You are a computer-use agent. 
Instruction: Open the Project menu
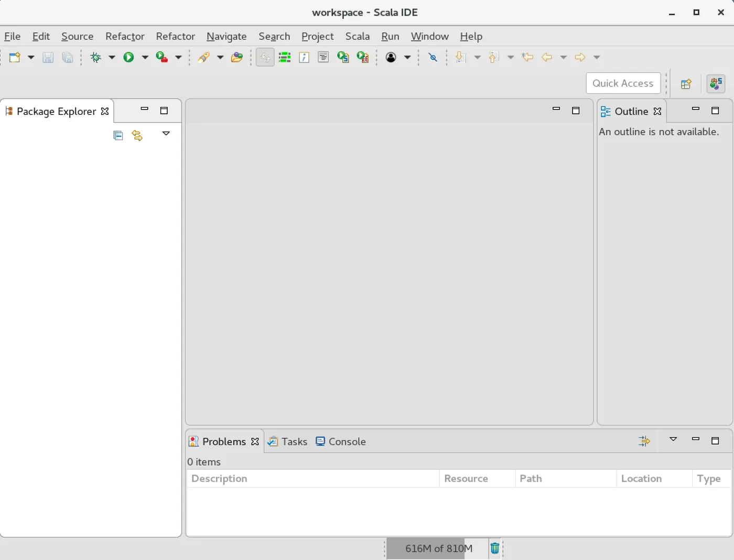click(317, 36)
